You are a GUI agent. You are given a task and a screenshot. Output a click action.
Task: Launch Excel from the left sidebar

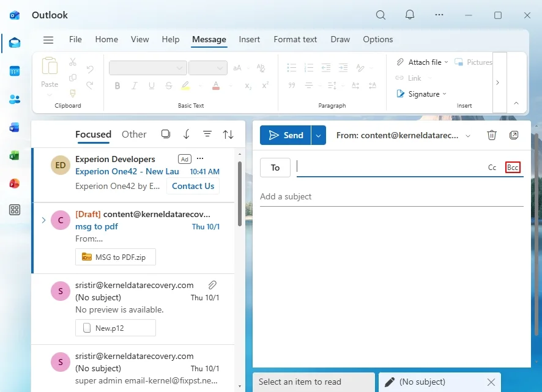(15, 155)
